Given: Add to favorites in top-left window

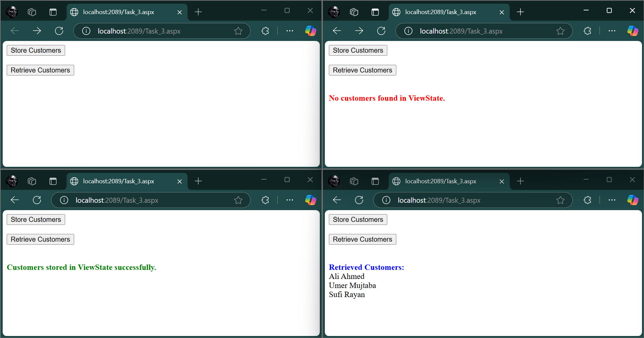Looking at the screenshot, I should pyautogui.click(x=238, y=31).
